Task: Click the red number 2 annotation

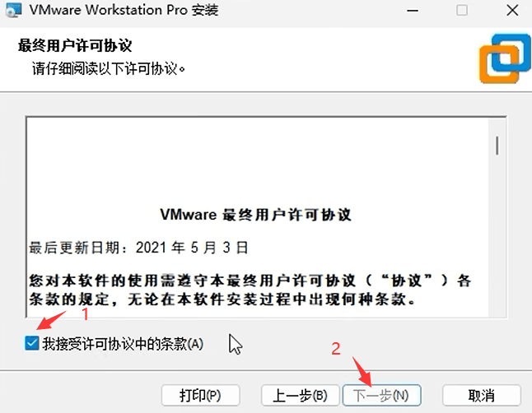Action: click(335, 349)
